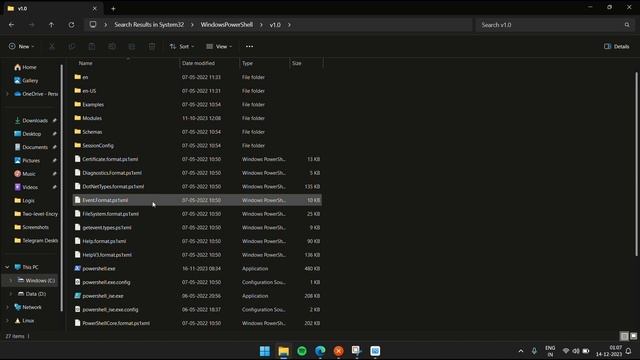
Task: Click the Rename toolbar icon
Action: (x=112, y=47)
